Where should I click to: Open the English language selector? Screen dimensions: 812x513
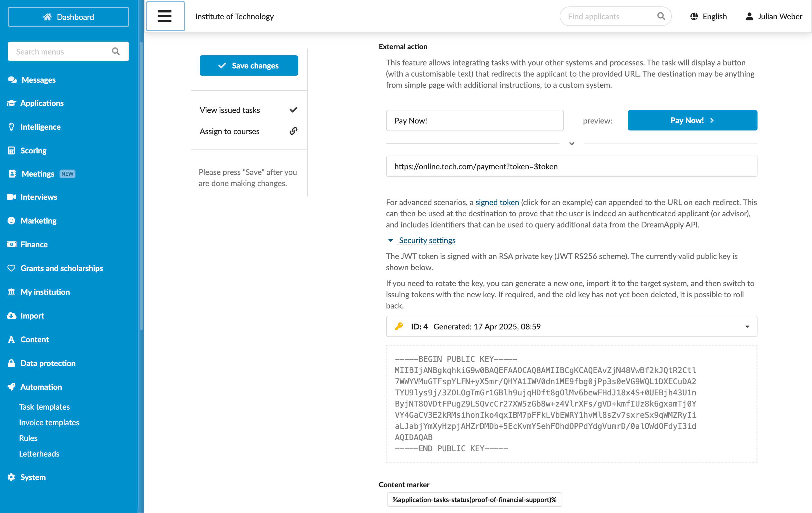709,16
